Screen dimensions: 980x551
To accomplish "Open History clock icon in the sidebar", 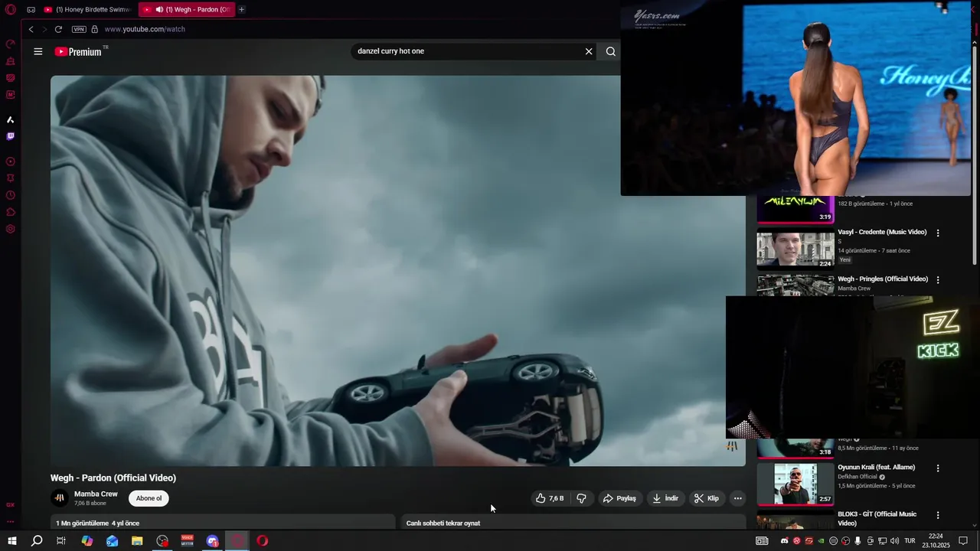I will (11, 195).
